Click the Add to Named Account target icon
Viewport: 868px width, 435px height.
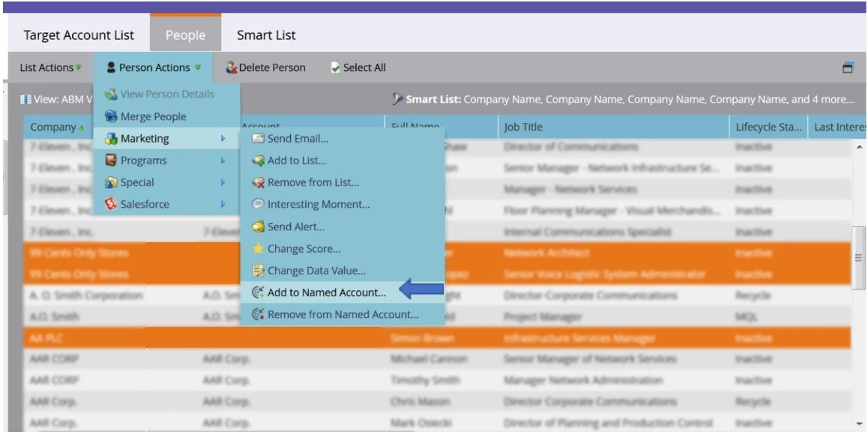tap(258, 292)
